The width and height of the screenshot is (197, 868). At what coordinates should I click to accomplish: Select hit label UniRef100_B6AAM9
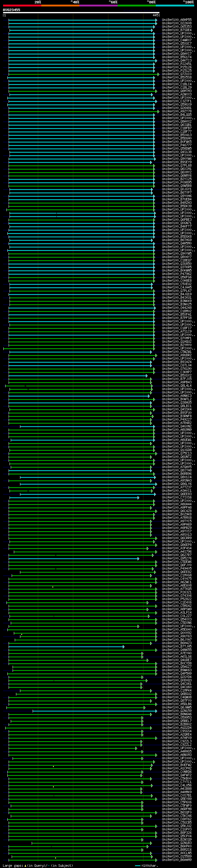click(x=177, y=860)
